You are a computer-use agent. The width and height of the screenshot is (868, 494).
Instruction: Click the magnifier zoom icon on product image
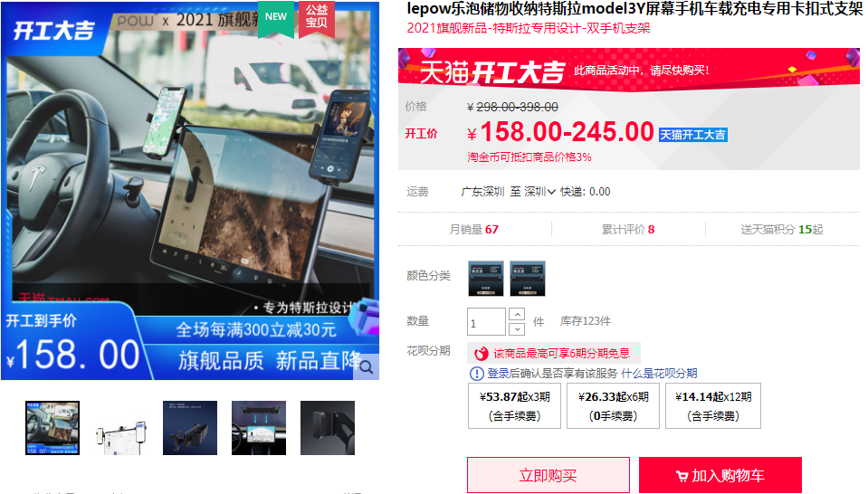[x=366, y=366]
